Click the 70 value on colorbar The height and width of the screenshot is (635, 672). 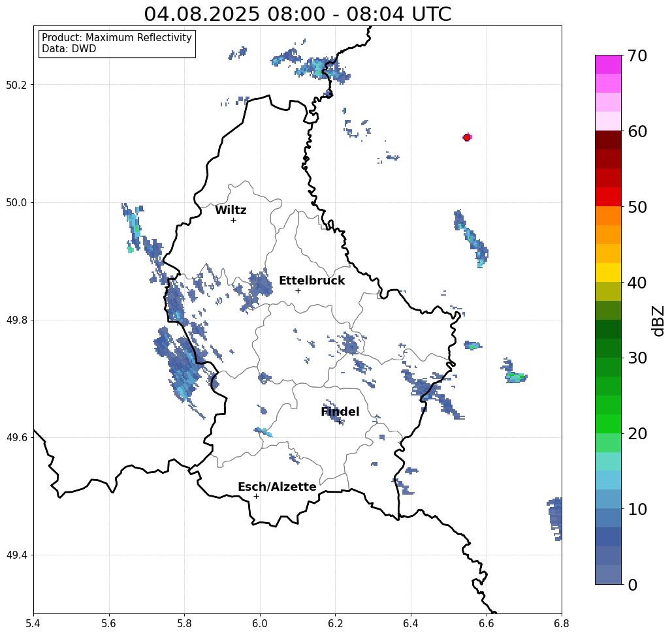click(637, 55)
